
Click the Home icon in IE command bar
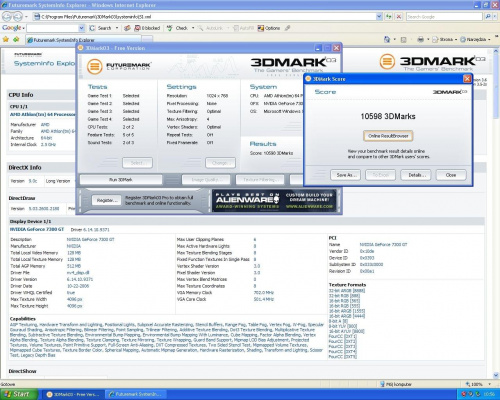click(x=387, y=39)
